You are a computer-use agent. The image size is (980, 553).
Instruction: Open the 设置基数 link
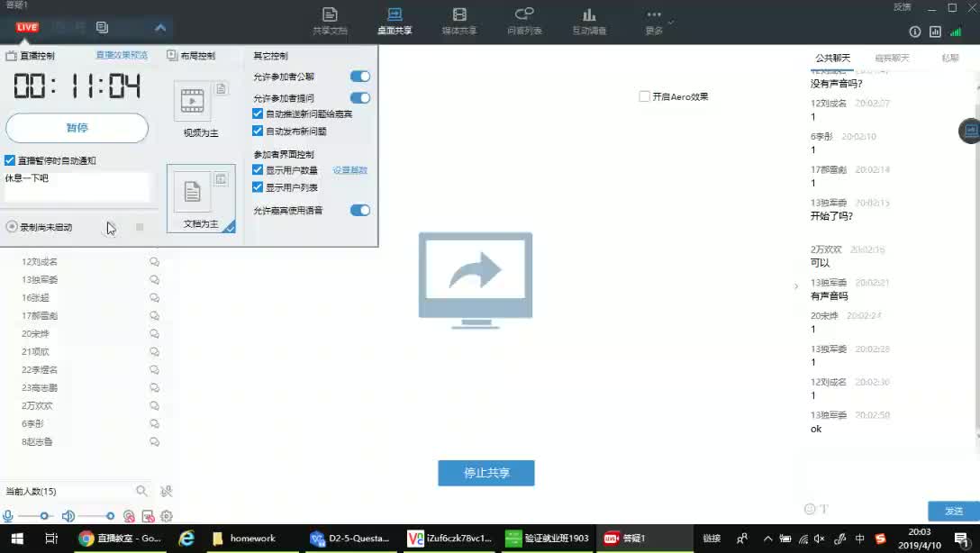click(350, 170)
